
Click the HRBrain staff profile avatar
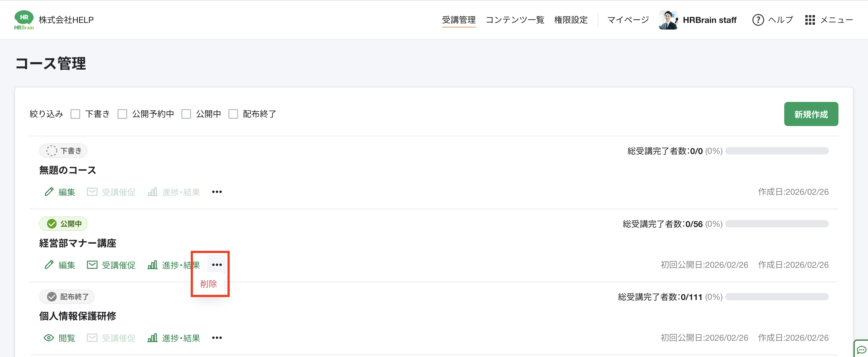[x=668, y=20]
